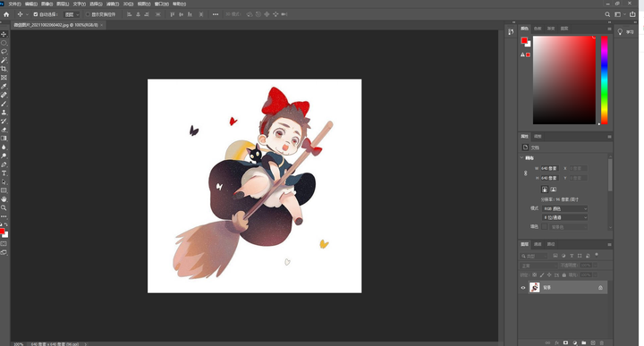Screen dimensions: 644x346
Task: Hide the Background layer eye icon
Action: click(x=523, y=288)
